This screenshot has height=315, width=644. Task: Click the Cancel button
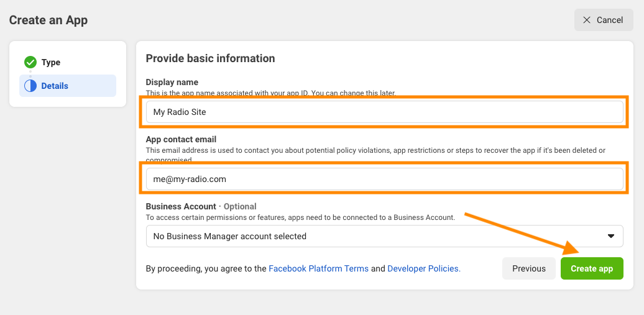click(604, 20)
